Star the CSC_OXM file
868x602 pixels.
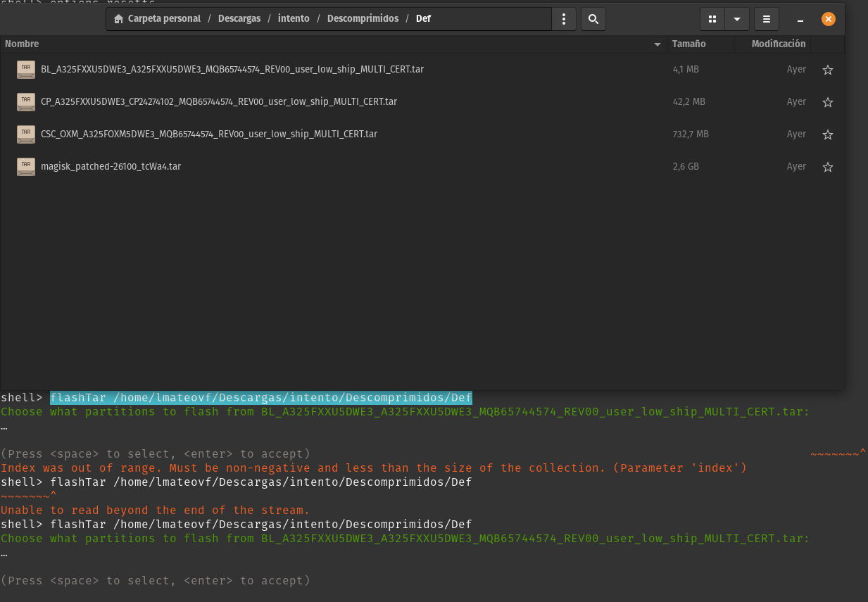pyautogui.click(x=828, y=134)
